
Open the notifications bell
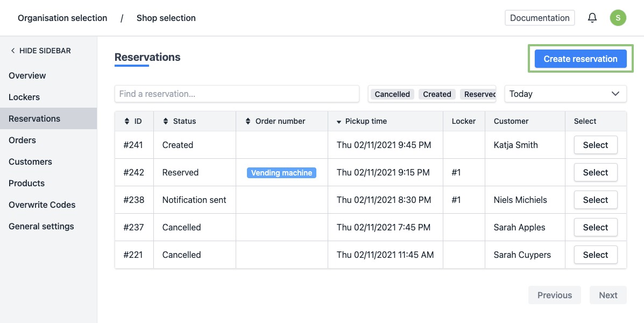coord(592,18)
